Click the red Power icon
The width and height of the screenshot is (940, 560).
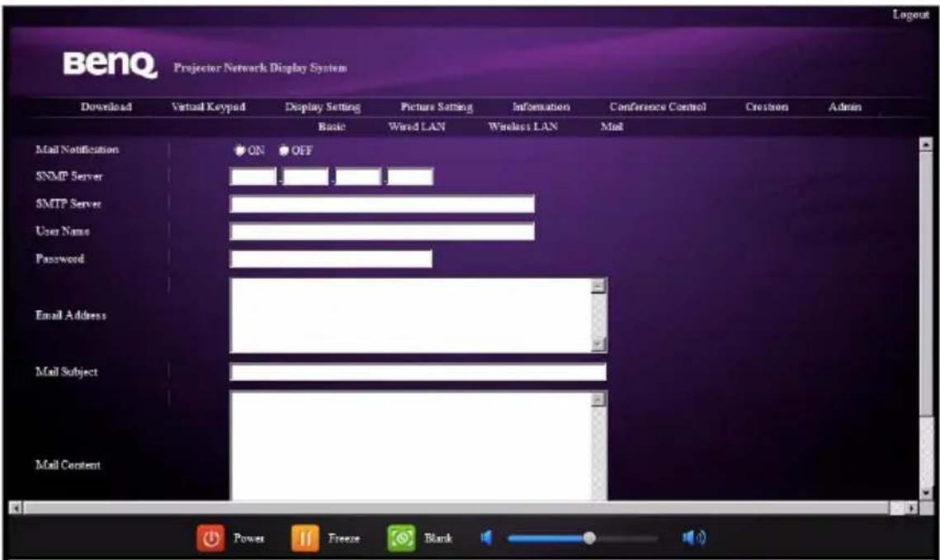[x=210, y=538]
